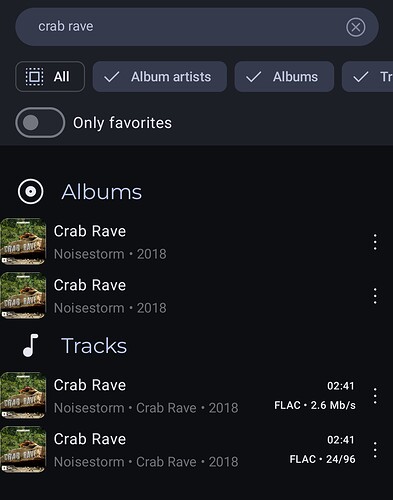Open options menu for second Crab Rave album
The image size is (393, 500).
(x=375, y=296)
